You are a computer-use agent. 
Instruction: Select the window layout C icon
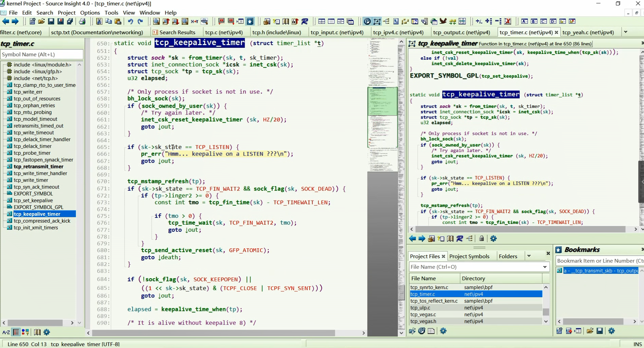[x=543, y=21]
